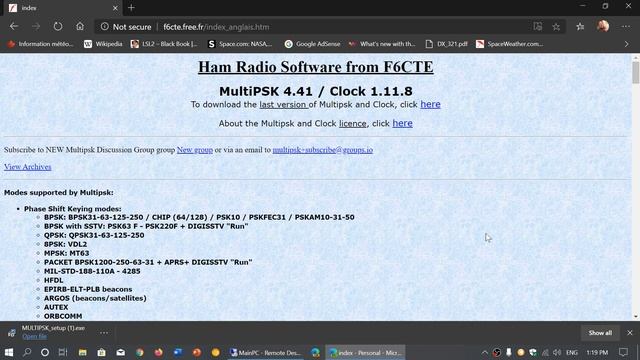Open the Space.com NASA bookmark

(x=240, y=44)
